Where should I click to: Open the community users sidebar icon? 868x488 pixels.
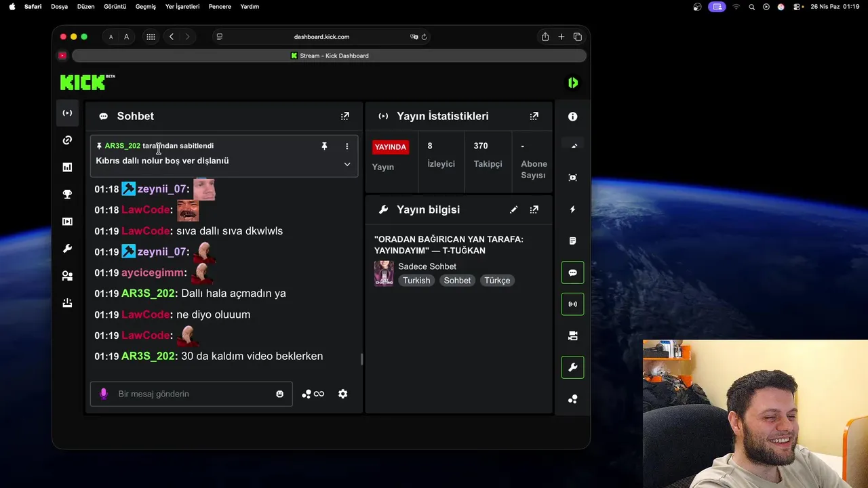coord(67,276)
